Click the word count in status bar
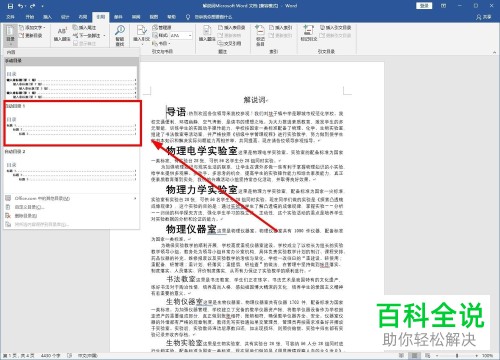This screenshot has width=500, height=360. point(50,356)
